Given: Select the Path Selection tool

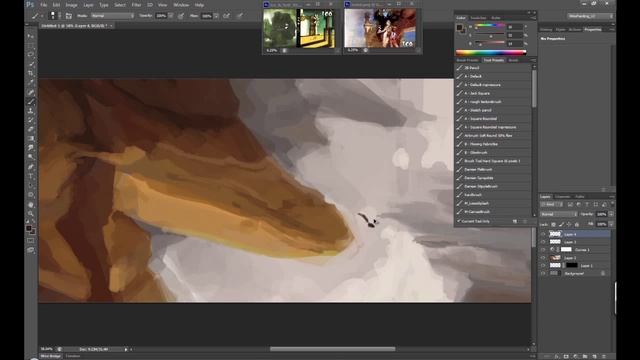Looking at the screenshot, I should click(31, 185).
